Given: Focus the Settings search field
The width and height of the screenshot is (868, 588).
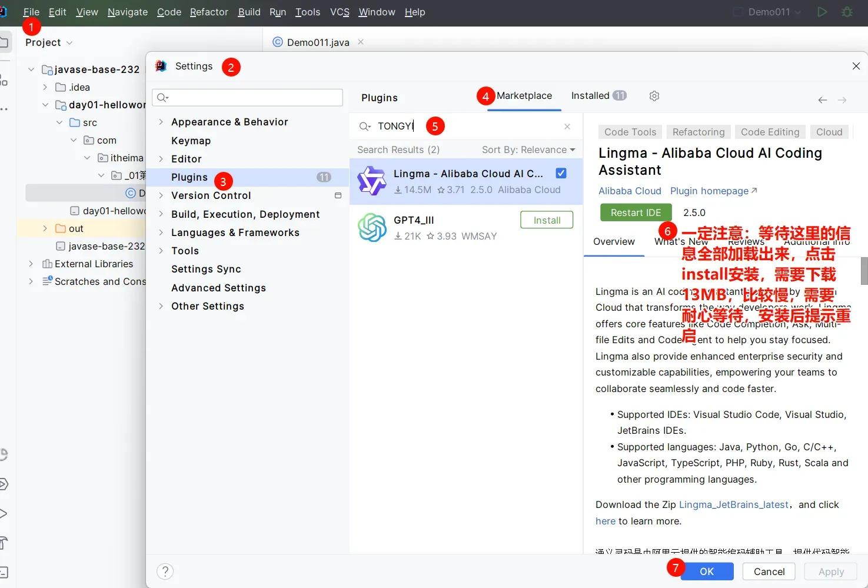Looking at the screenshot, I should click(x=247, y=98).
